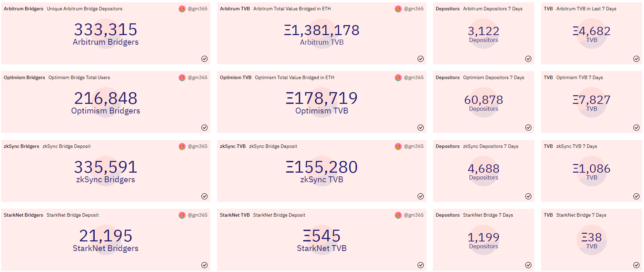Open @gm365 profile from Optimism Bridgers card

click(198, 78)
